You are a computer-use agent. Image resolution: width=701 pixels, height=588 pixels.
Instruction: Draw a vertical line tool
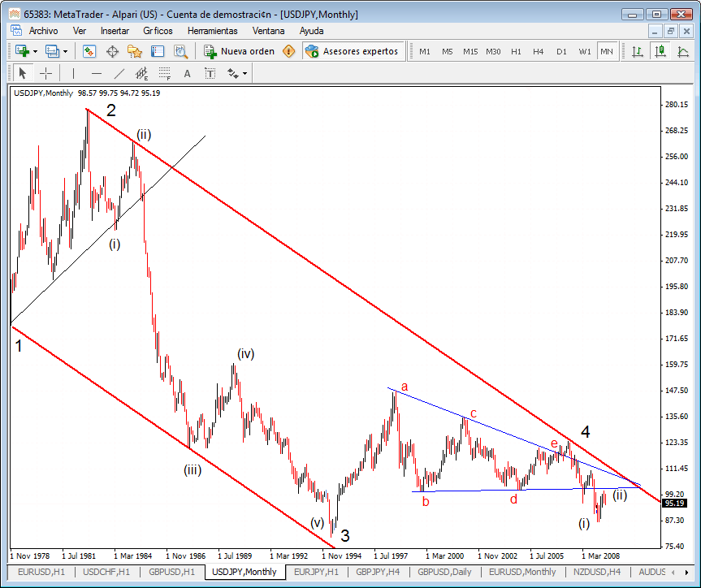tap(73, 73)
